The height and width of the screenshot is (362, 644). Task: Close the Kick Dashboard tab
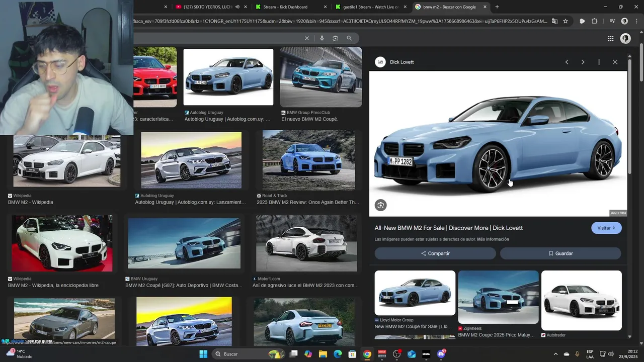[x=326, y=7]
